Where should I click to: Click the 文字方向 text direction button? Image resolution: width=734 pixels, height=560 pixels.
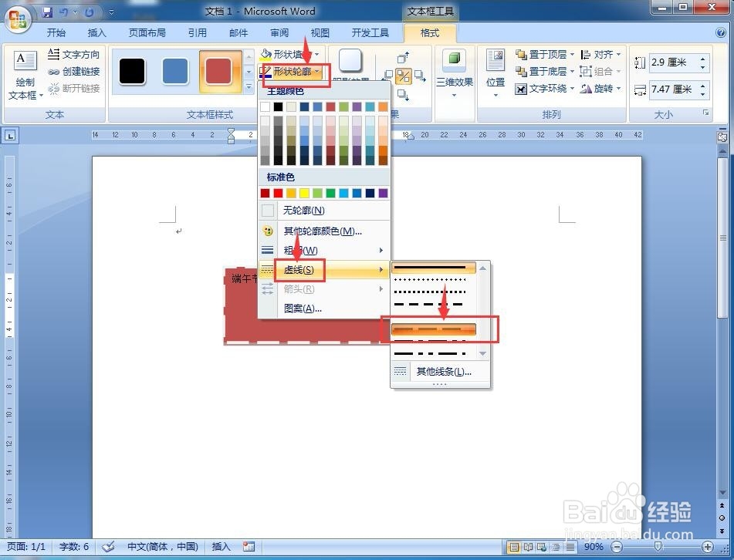pyautogui.click(x=74, y=54)
